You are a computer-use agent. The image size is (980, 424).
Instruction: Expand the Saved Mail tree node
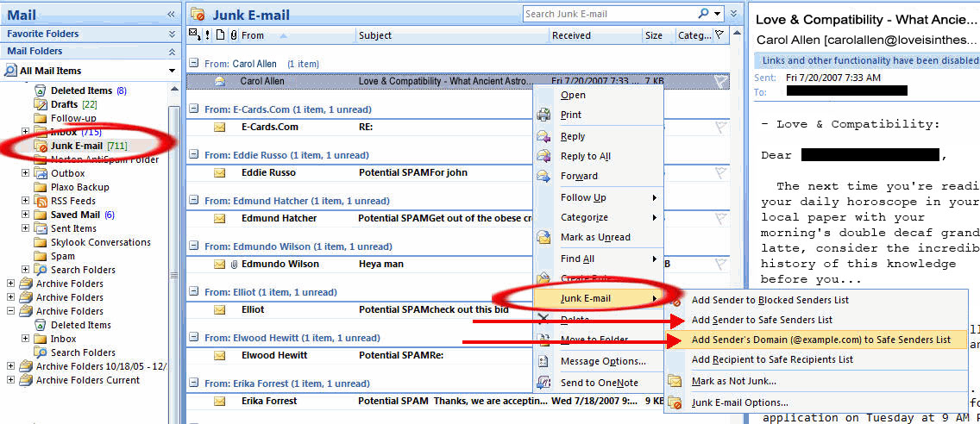click(26, 215)
